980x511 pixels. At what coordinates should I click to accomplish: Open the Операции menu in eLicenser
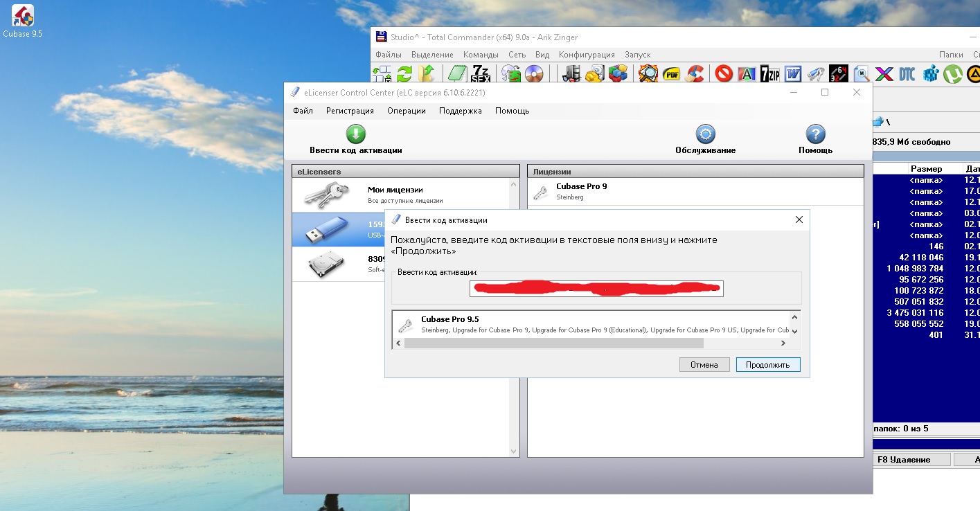tap(407, 111)
